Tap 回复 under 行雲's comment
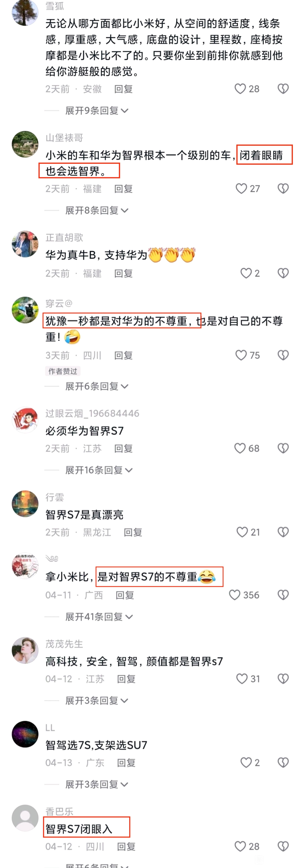Image resolution: width=303 pixels, height=868 pixels. coord(133,532)
